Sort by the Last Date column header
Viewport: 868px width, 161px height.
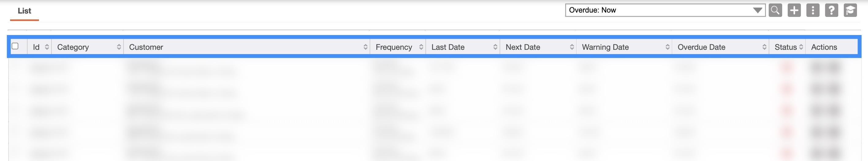[448, 47]
